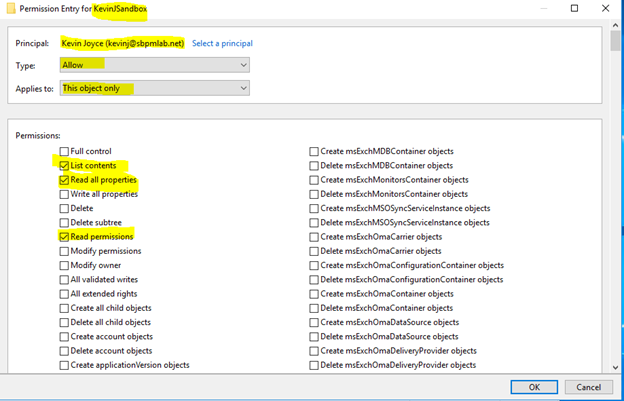Open the Select a principal link
Image resolution: width=624 pixels, height=401 pixels.
(x=222, y=43)
